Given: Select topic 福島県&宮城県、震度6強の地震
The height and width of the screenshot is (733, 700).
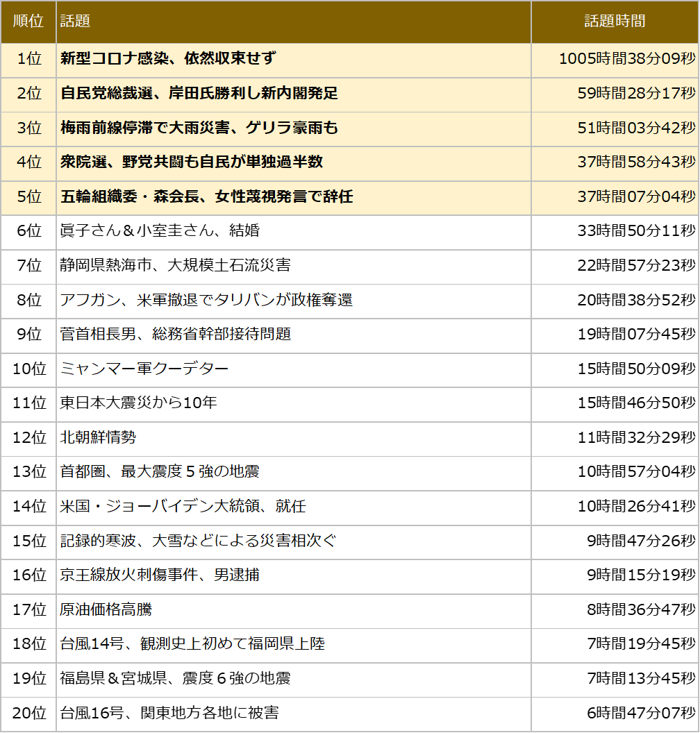Looking at the screenshot, I should 176,678.
